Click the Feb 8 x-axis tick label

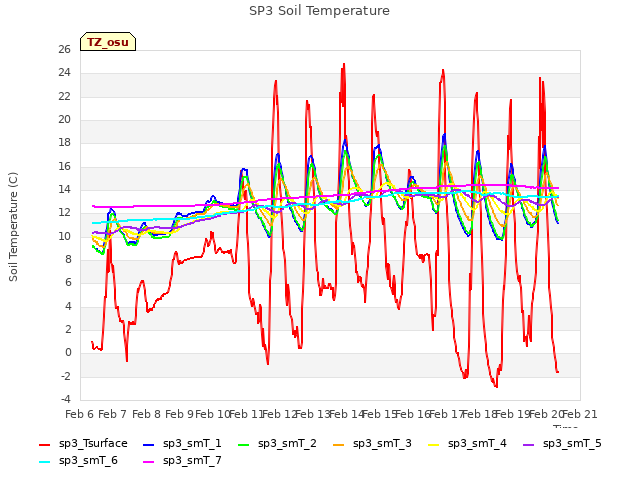click(x=147, y=414)
